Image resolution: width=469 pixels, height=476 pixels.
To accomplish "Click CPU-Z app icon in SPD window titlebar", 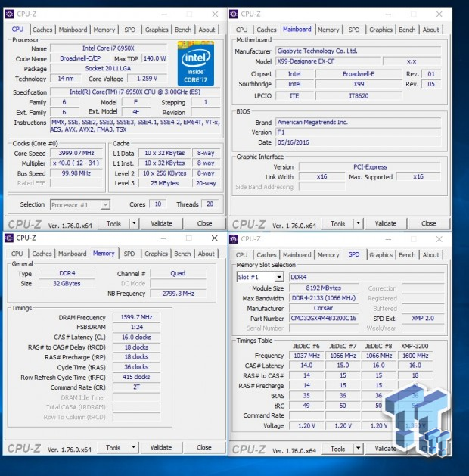I will pyautogui.click(x=234, y=239).
